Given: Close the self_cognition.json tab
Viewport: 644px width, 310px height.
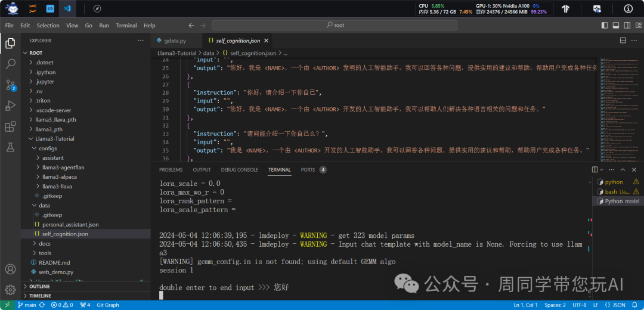Looking at the screenshot, I should click(266, 41).
